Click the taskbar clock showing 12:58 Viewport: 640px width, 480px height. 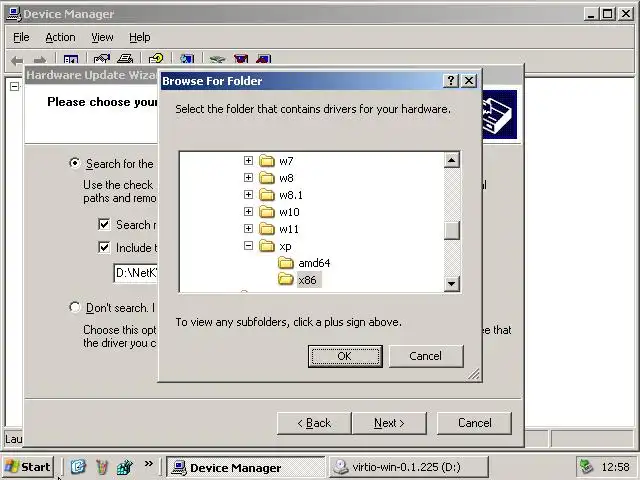(x=615, y=467)
